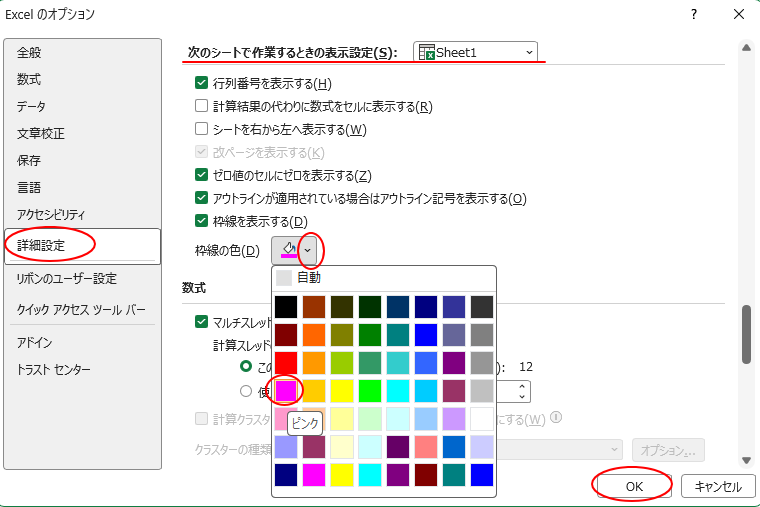760x507 pixels.
Task: Decrease thread count with spinner down arrow
Action: click(522, 396)
